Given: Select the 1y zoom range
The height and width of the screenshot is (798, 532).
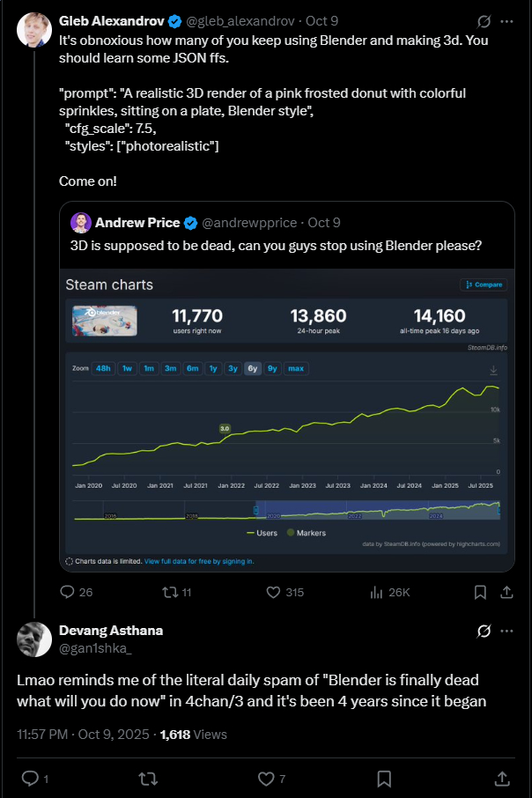Looking at the screenshot, I should click(x=213, y=368).
